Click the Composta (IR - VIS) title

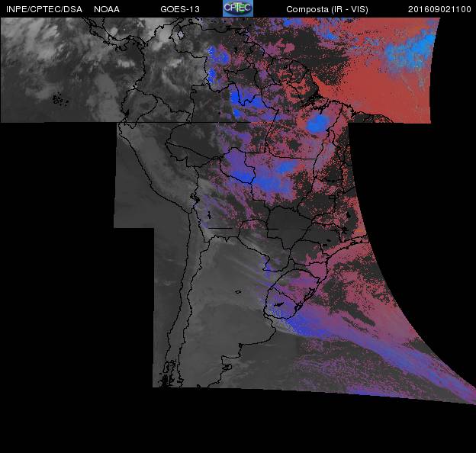pyautogui.click(x=327, y=9)
